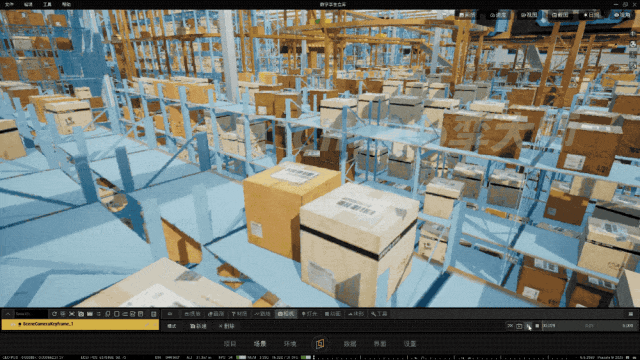
Task: Click the round face icon on the viewport's right edge
Action: [x=633, y=44]
